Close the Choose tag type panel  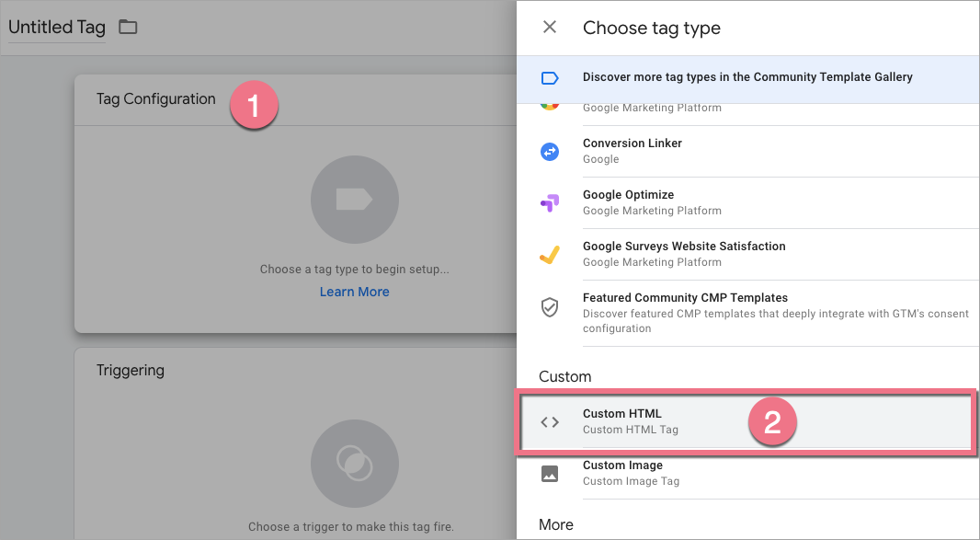(x=550, y=28)
